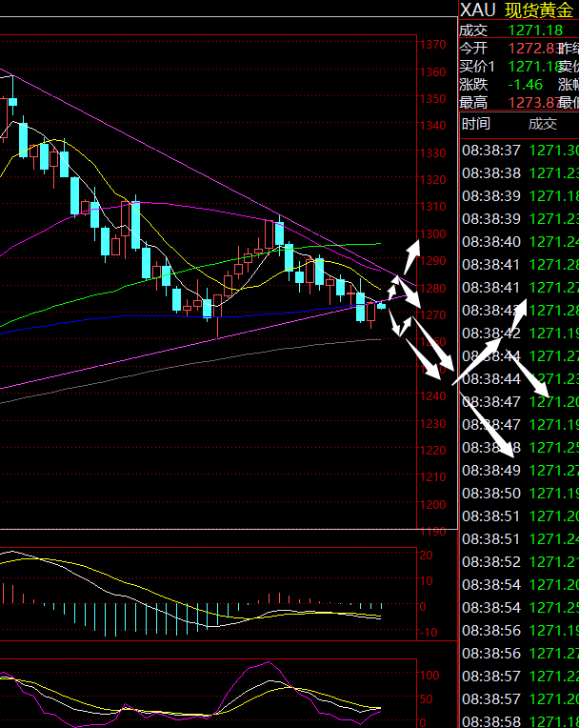
Task: Select the 08:38:52 tick row
Action: coord(520,562)
